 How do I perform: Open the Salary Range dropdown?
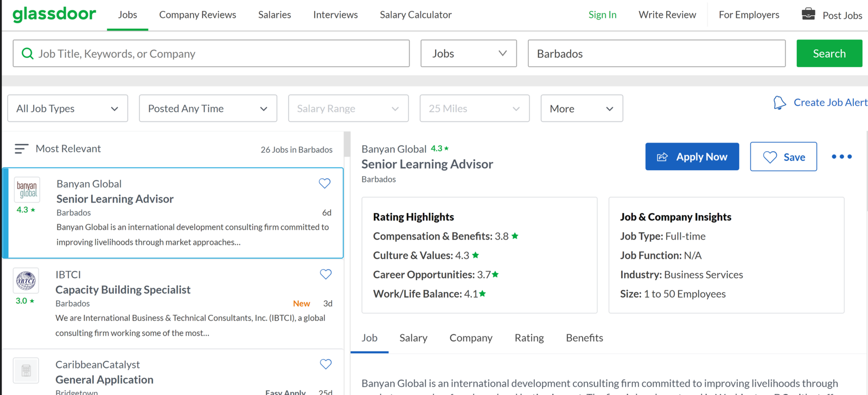348,108
